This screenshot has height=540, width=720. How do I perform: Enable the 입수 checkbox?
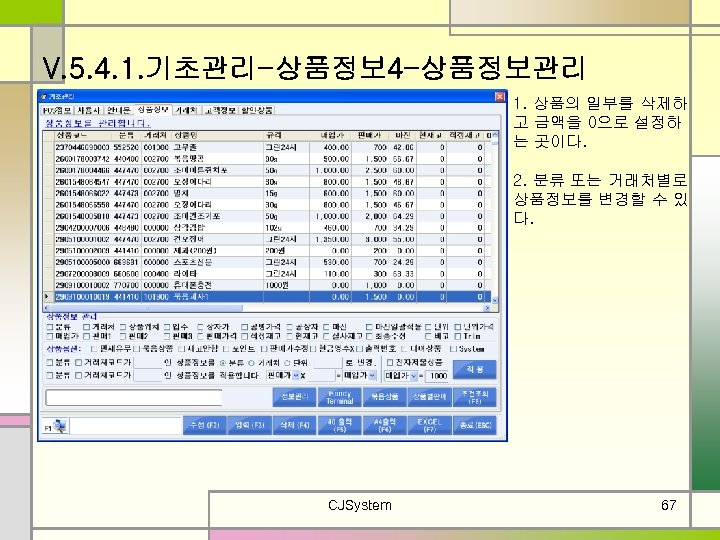coord(168,327)
